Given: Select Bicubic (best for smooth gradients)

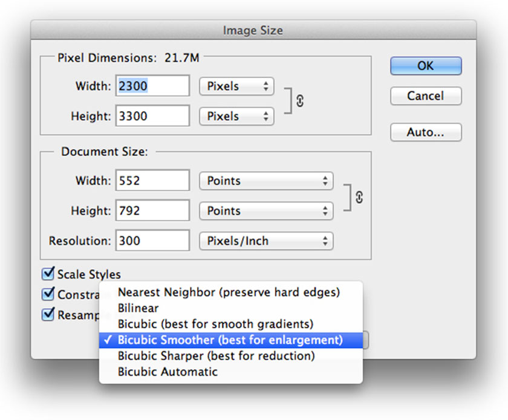Looking at the screenshot, I should 215,324.
